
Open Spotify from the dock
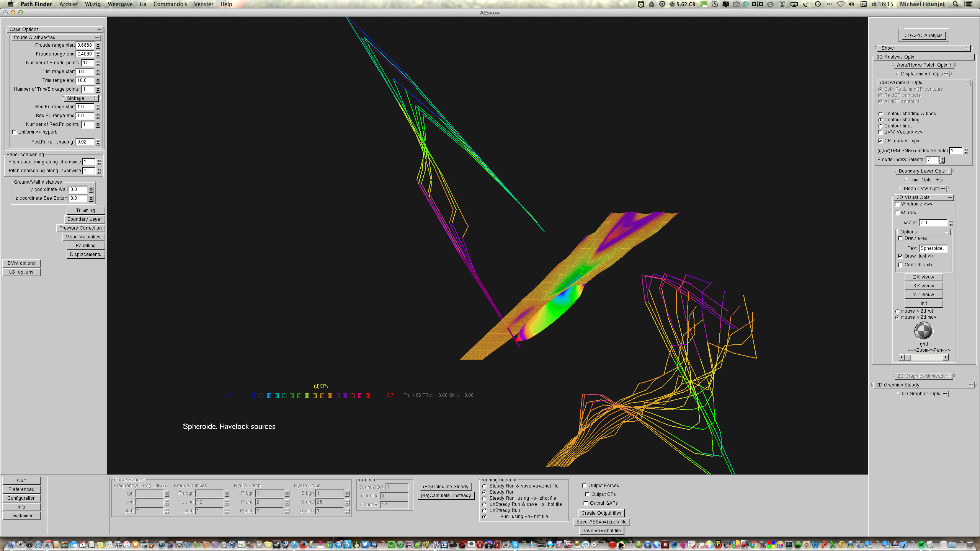pyautogui.click(x=921, y=544)
